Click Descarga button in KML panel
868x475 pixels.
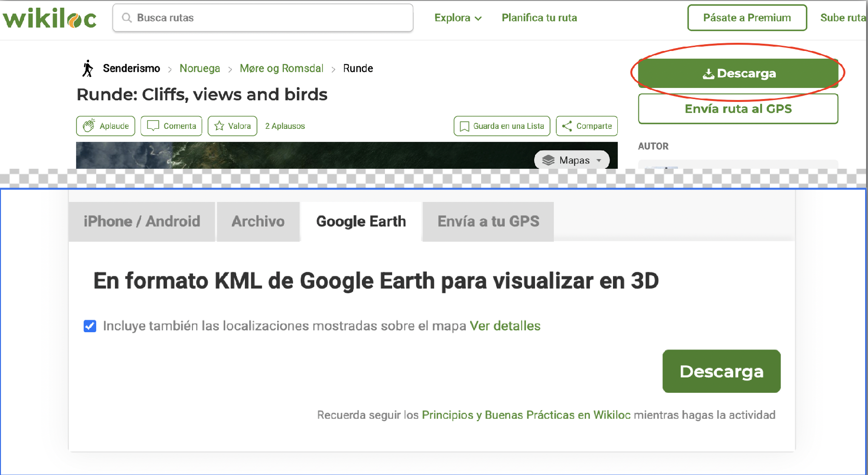coord(721,371)
